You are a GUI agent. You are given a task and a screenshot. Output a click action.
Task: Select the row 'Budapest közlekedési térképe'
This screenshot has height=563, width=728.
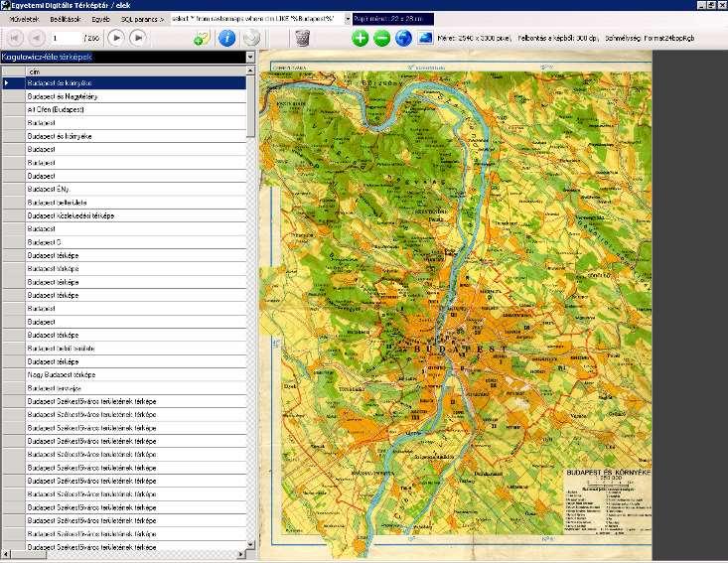[x=136, y=215]
